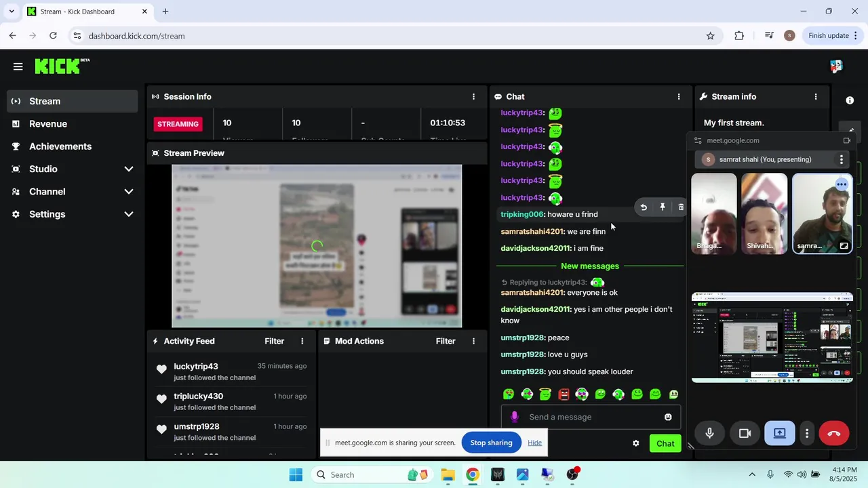Open Mod Actions three-dot menu
This screenshot has height=488, width=868.
click(x=473, y=341)
